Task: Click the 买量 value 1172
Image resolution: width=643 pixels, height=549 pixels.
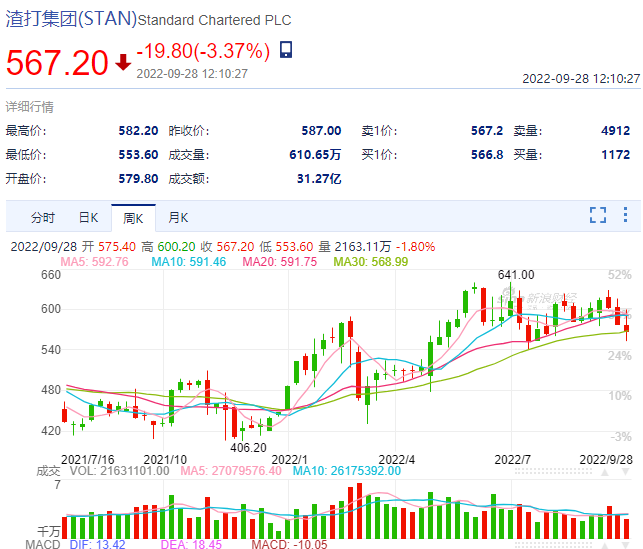Action: (616, 155)
